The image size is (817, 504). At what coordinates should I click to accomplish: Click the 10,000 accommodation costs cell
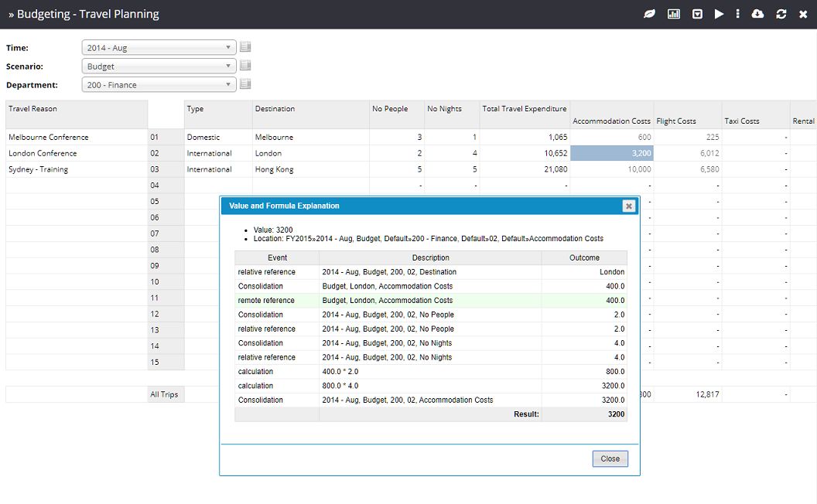coord(612,169)
